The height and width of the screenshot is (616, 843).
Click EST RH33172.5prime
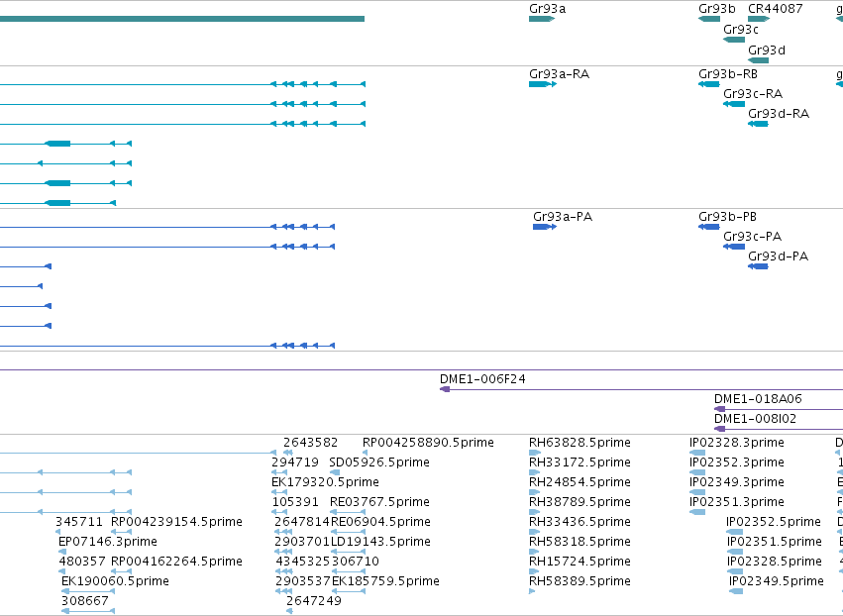(x=534, y=472)
